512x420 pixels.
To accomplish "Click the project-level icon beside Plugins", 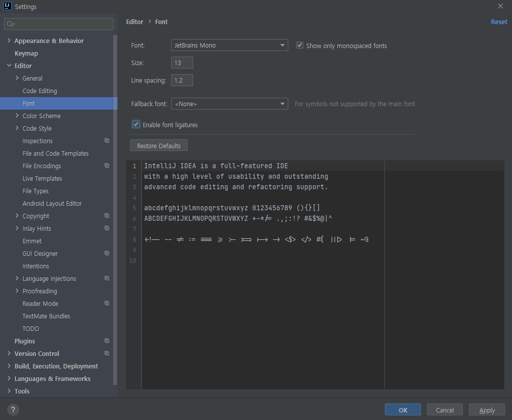I will point(107,340).
